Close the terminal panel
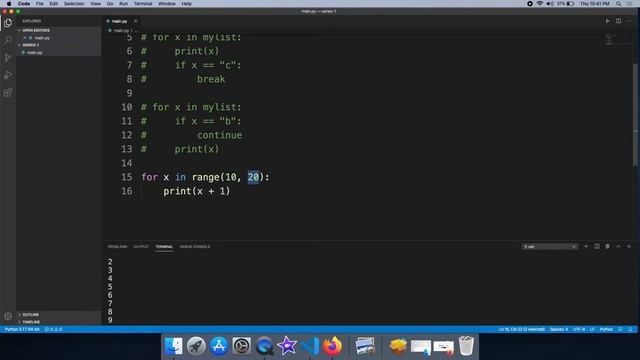The height and width of the screenshot is (360, 640). (x=629, y=247)
